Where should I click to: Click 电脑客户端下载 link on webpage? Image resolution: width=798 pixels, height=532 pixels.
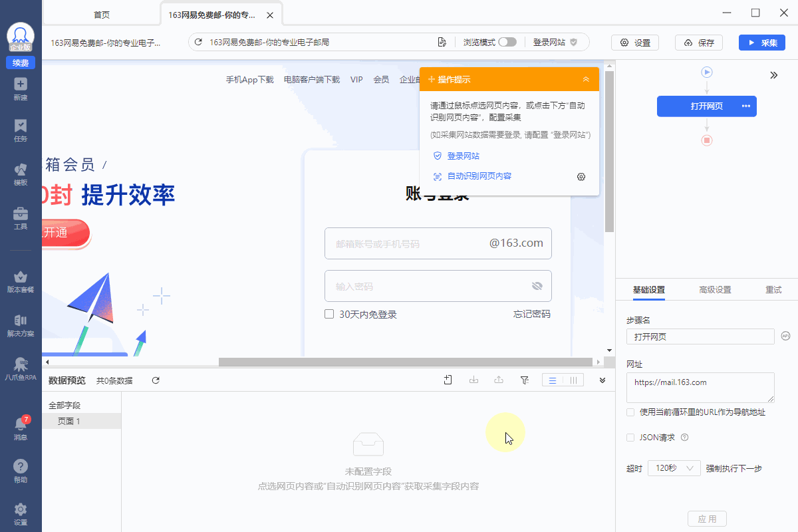[x=311, y=79]
